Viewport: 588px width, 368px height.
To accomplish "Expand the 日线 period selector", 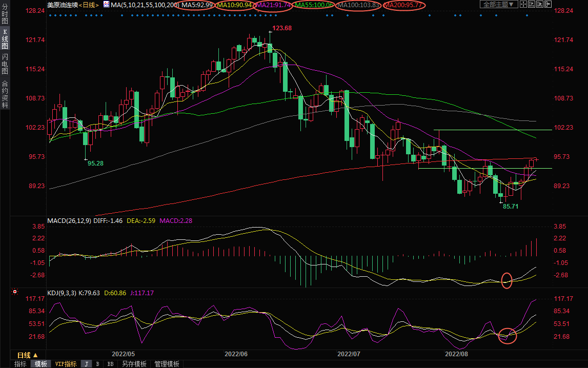I will point(27,355).
